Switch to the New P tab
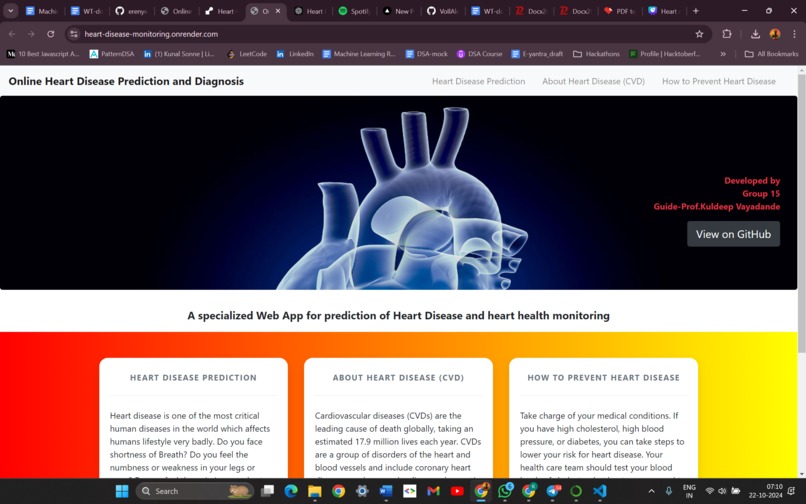This screenshot has width=806, height=504. [x=399, y=11]
